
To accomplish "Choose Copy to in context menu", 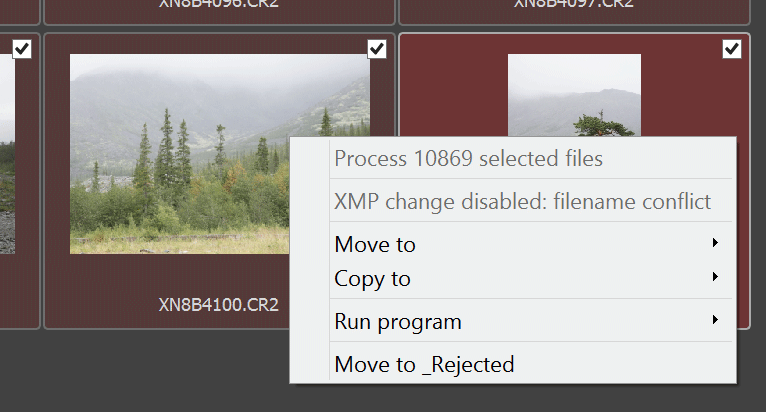I will [x=373, y=278].
